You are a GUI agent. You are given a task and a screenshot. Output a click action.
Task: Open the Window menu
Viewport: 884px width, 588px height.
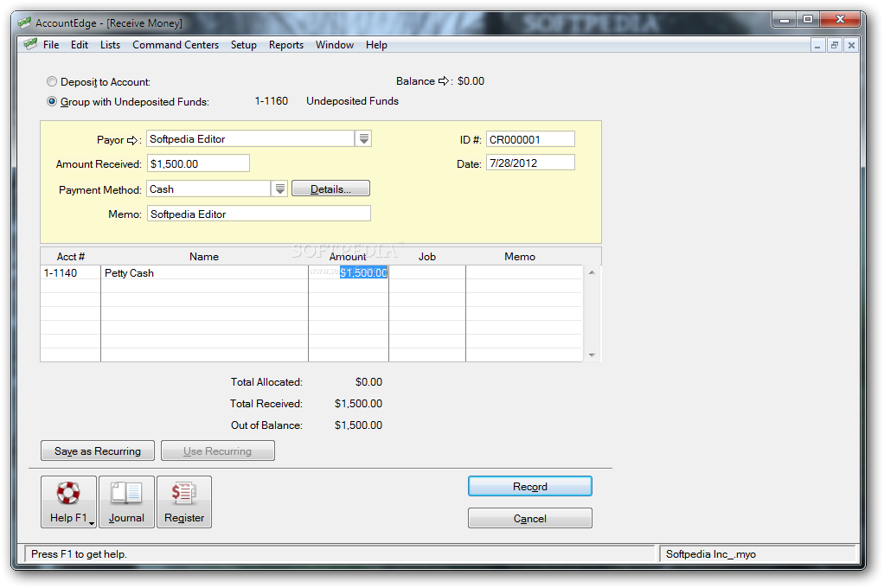[335, 45]
